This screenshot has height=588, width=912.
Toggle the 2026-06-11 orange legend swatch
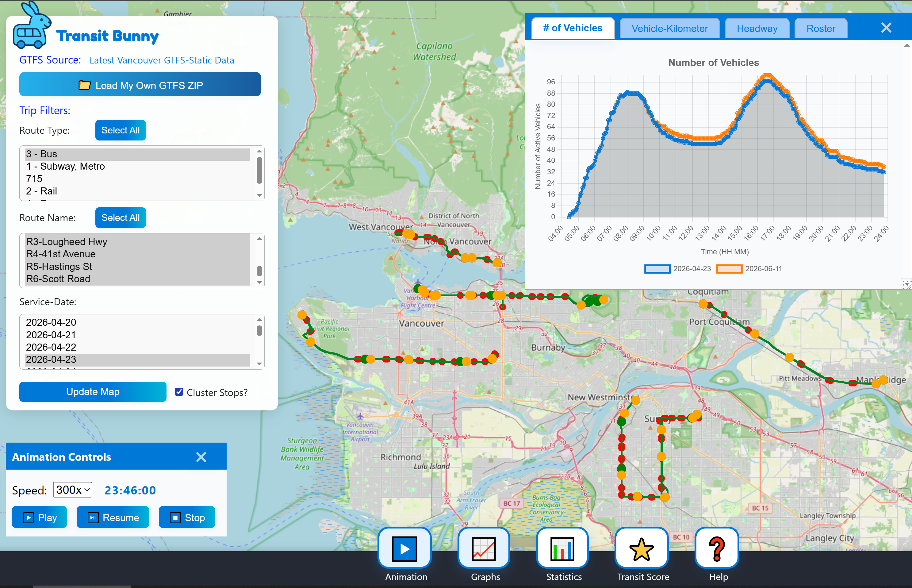coord(729,269)
